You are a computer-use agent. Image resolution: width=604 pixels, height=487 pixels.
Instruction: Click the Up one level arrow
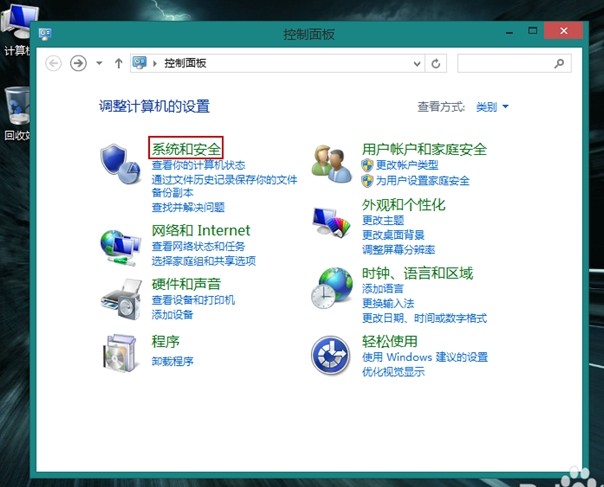(x=119, y=63)
